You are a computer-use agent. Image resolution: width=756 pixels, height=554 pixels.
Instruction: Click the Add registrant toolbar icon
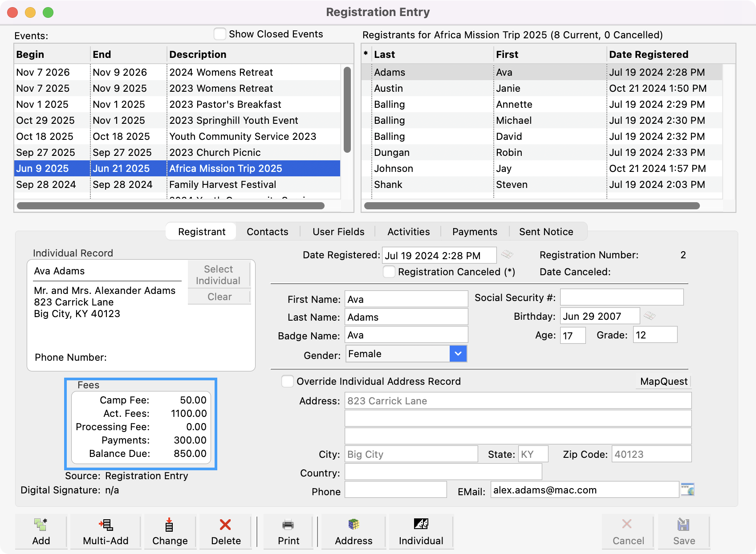click(41, 531)
